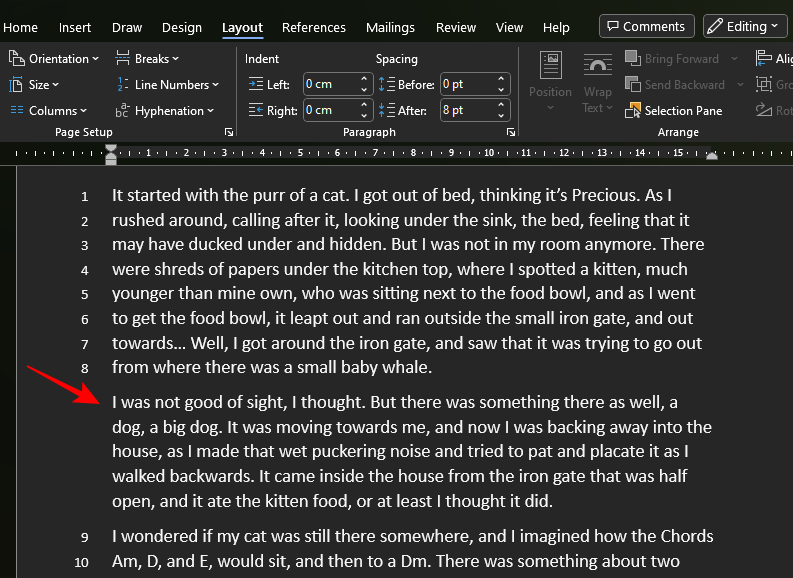Decrease Spacing Before value

click(x=501, y=90)
